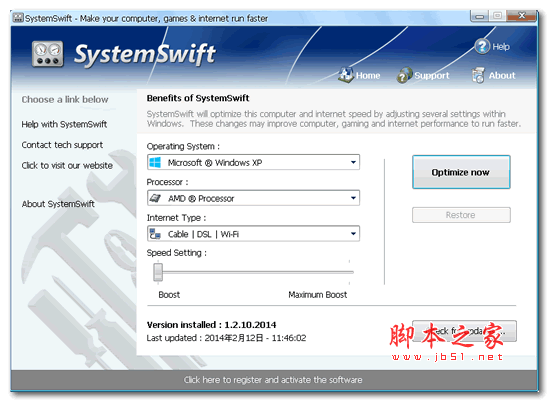
Task: Open the Operating System dropdown arrow
Action: [x=353, y=162]
